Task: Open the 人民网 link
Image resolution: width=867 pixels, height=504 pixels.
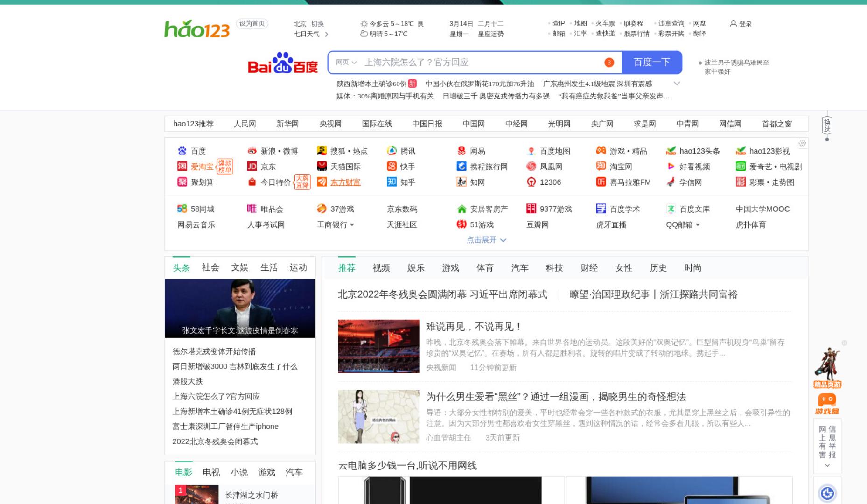Action: click(245, 124)
